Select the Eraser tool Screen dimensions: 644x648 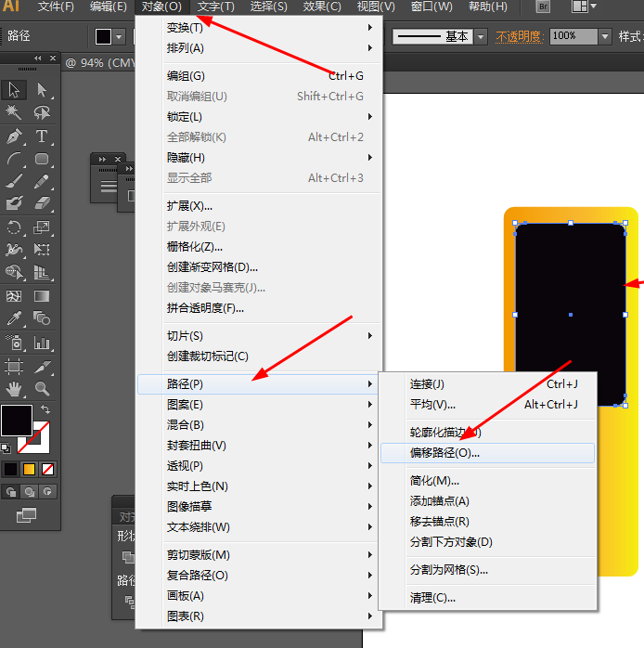point(42,203)
